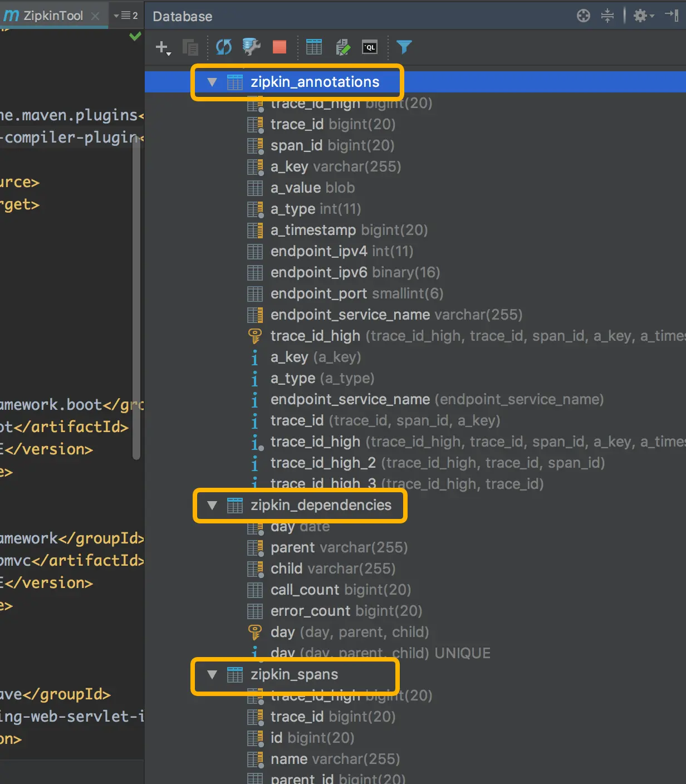Image resolution: width=686 pixels, height=784 pixels.
Task: Select column a_key varchar(255)
Action: (336, 166)
